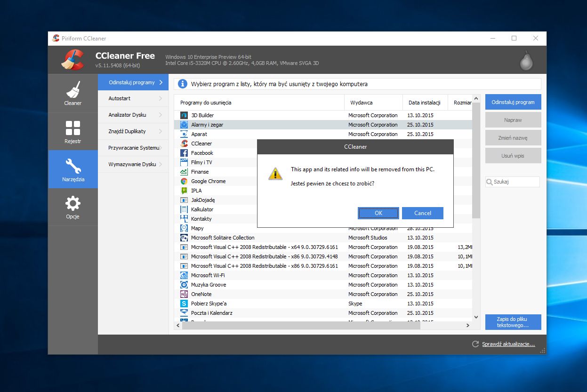Click the Pobierz Skype'a icon
The width and height of the screenshot is (587, 392).
(184, 304)
